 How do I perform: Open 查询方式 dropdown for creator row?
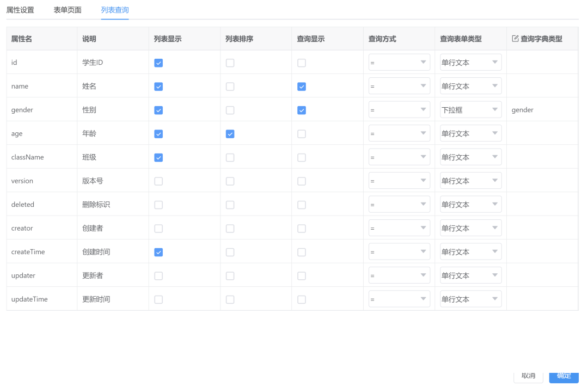(399, 229)
